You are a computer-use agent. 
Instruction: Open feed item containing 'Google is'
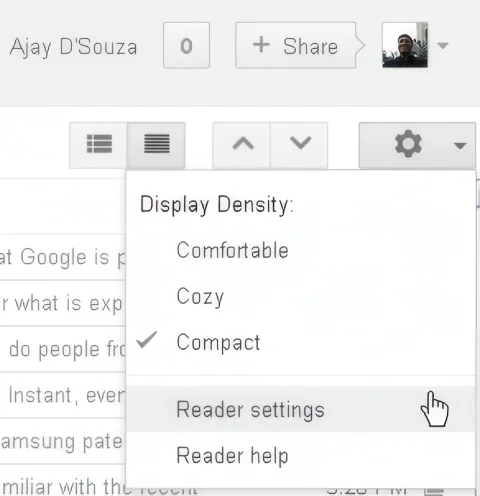click(63, 257)
